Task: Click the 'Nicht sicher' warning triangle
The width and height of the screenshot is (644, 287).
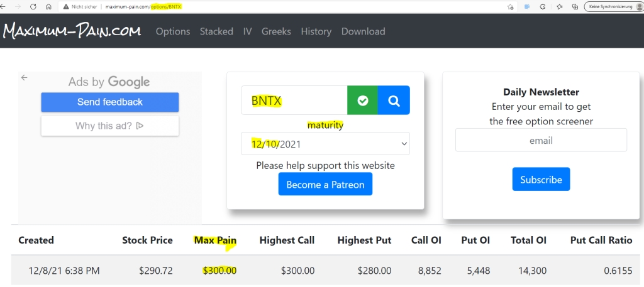Action: click(65, 7)
